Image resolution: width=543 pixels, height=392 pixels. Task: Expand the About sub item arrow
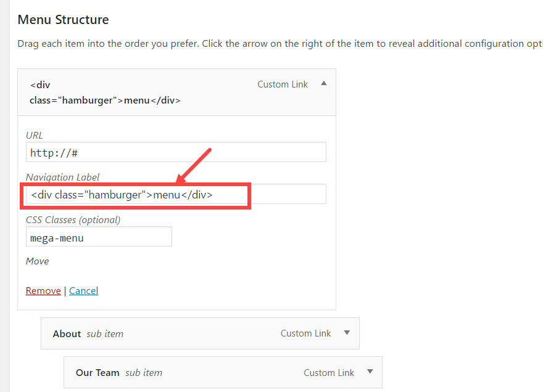click(x=347, y=333)
